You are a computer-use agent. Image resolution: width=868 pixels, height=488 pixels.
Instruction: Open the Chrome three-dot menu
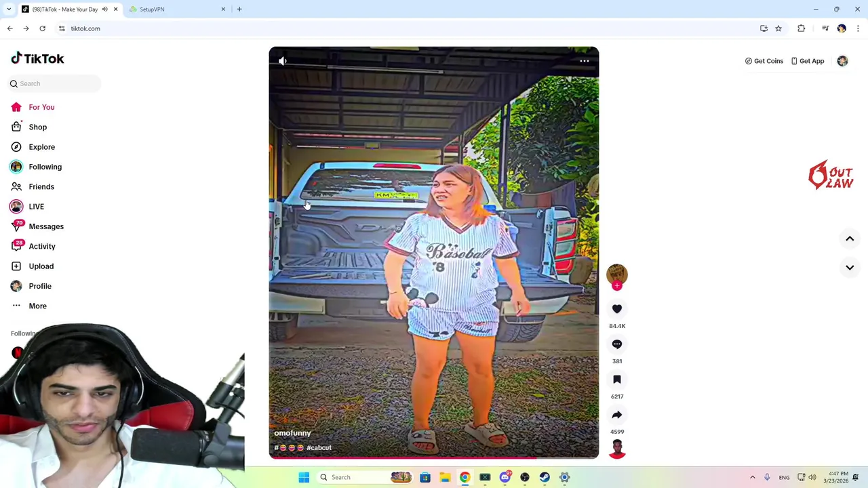pyautogui.click(x=858, y=28)
